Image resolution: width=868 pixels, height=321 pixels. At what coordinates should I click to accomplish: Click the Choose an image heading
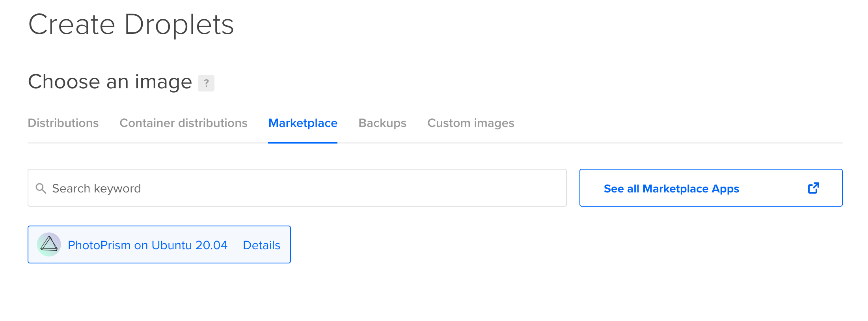[x=110, y=82]
